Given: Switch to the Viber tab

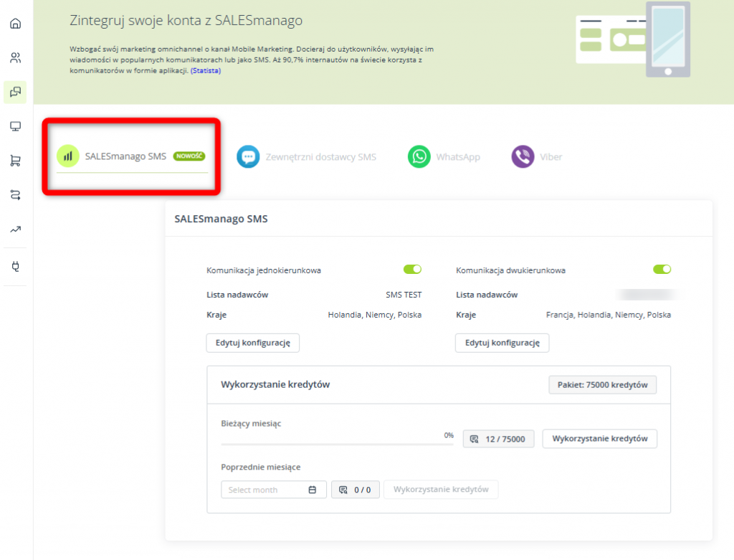Looking at the screenshot, I should (x=537, y=157).
